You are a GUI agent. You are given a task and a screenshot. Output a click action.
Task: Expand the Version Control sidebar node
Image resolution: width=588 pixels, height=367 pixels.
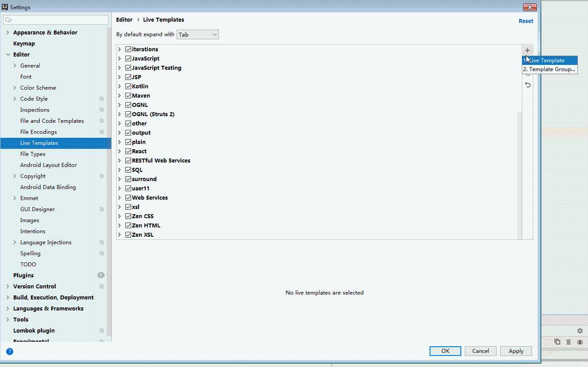tap(8, 287)
